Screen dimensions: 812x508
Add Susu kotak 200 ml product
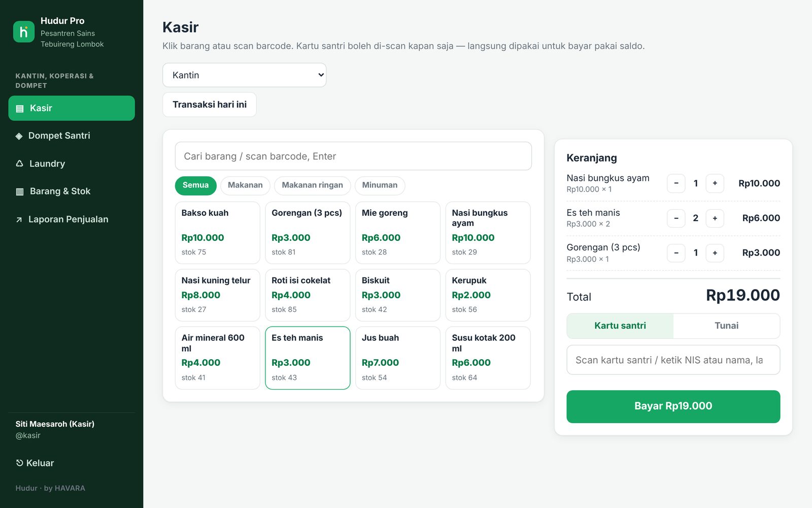tap(488, 358)
